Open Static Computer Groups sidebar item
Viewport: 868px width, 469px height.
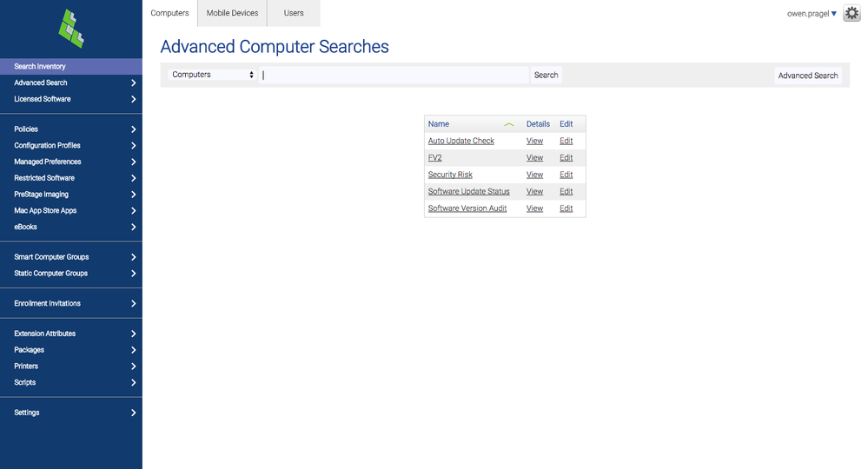coord(71,274)
